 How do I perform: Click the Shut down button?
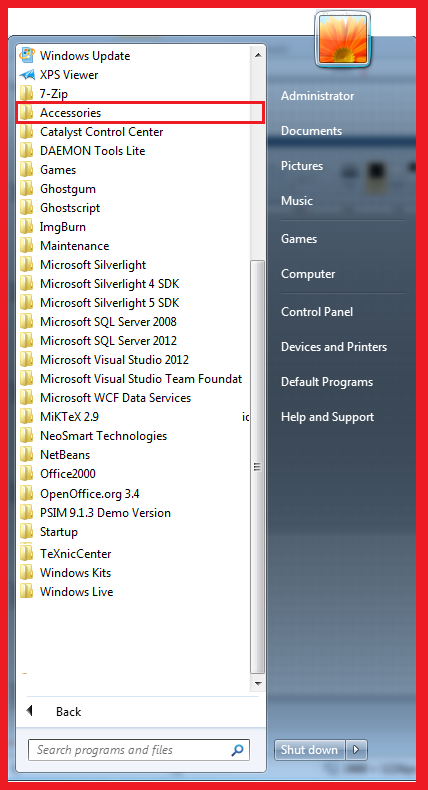(x=310, y=750)
